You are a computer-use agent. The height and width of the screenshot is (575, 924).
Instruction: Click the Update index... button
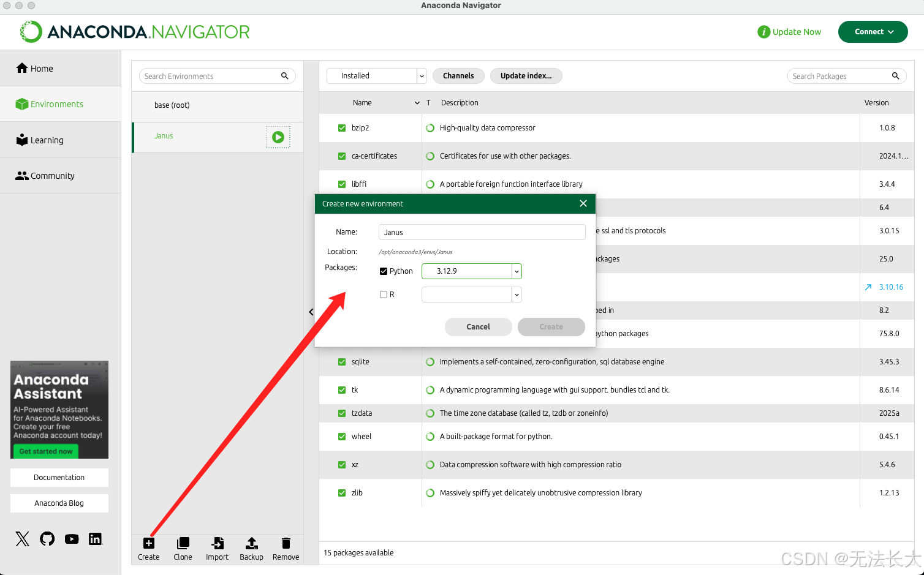(526, 76)
